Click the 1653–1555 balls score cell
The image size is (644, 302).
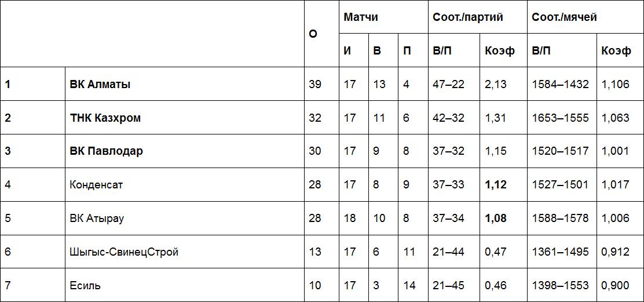tap(560, 118)
